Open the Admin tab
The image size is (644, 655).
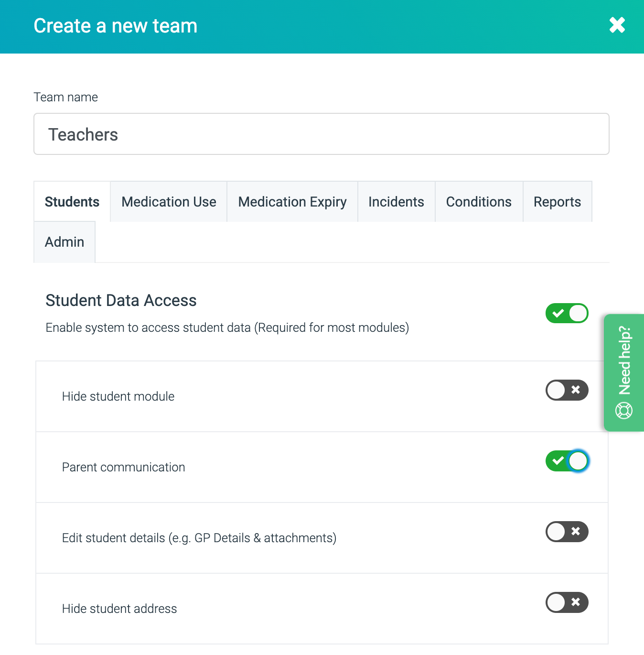pos(64,241)
